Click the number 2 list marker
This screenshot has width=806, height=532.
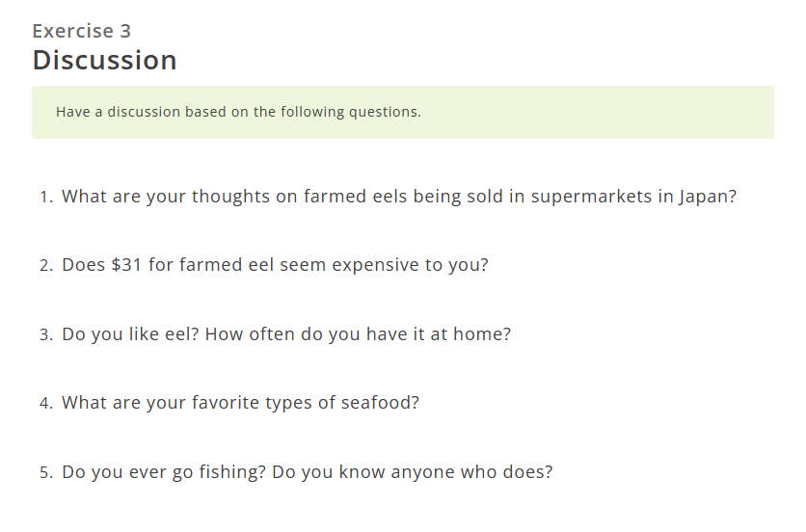pyautogui.click(x=46, y=265)
